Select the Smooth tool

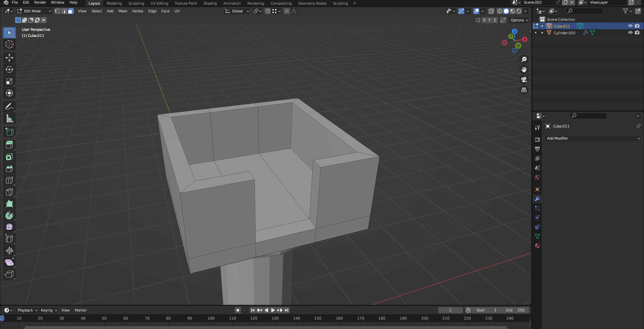pos(9,227)
